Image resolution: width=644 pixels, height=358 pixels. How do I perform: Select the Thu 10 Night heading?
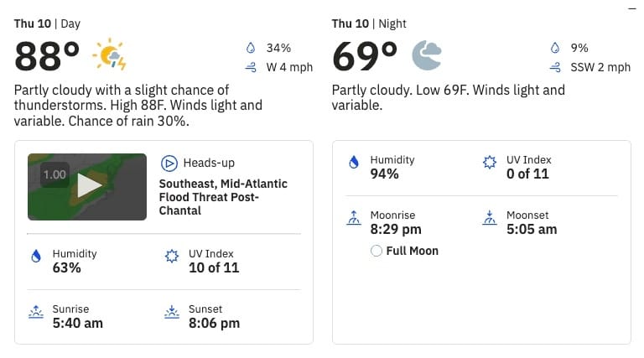[x=369, y=23]
